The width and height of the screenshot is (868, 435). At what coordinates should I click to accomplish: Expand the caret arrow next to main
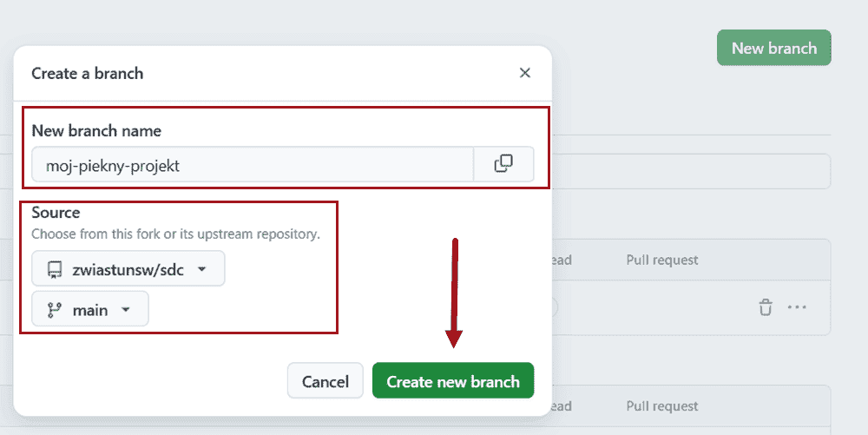point(126,309)
